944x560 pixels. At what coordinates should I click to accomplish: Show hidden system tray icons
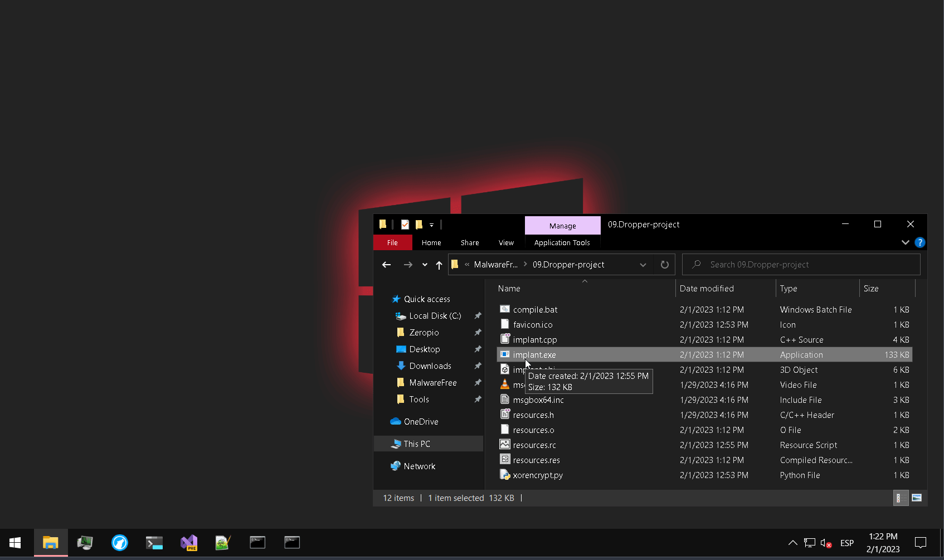pos(792,543)
